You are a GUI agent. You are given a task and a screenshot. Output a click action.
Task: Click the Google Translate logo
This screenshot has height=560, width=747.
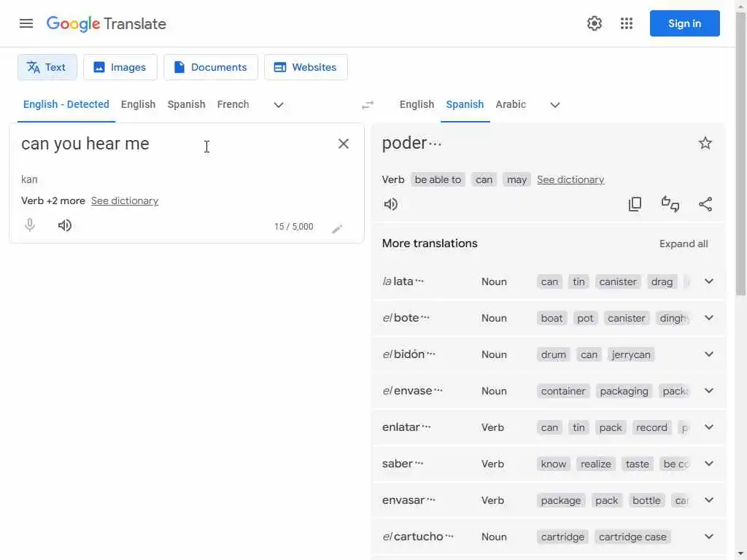pos(107,23)
